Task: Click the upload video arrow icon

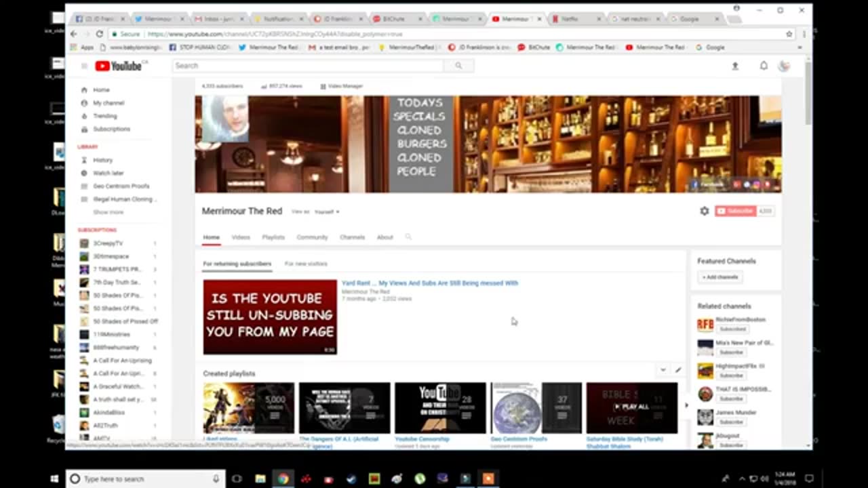Action: (x=735, y=66)
